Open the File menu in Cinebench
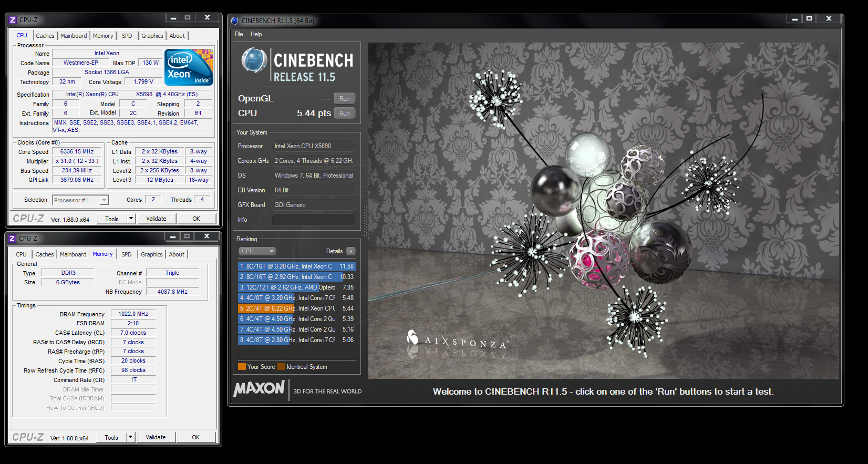This screenshot has height=464, width=868. (239, 34)
